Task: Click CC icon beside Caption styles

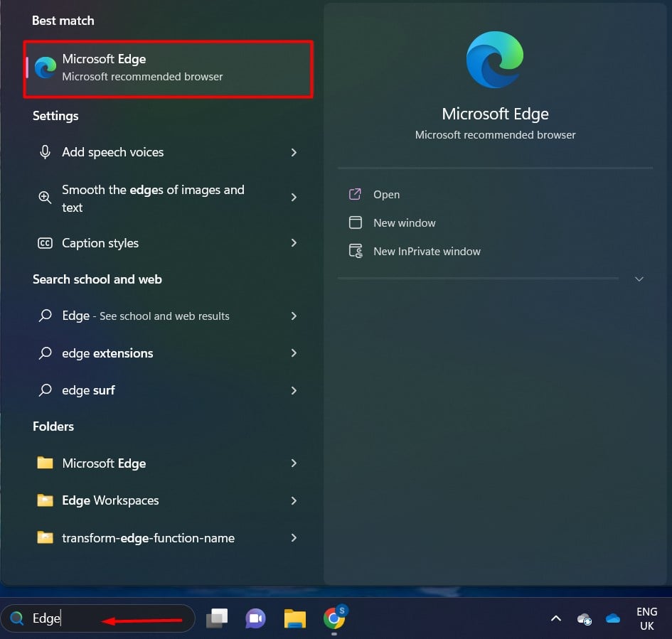Action: point(45,243)
